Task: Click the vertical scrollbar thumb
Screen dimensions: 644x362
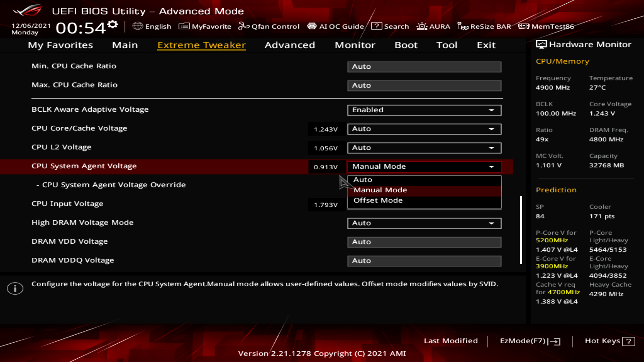Action: 521,230
